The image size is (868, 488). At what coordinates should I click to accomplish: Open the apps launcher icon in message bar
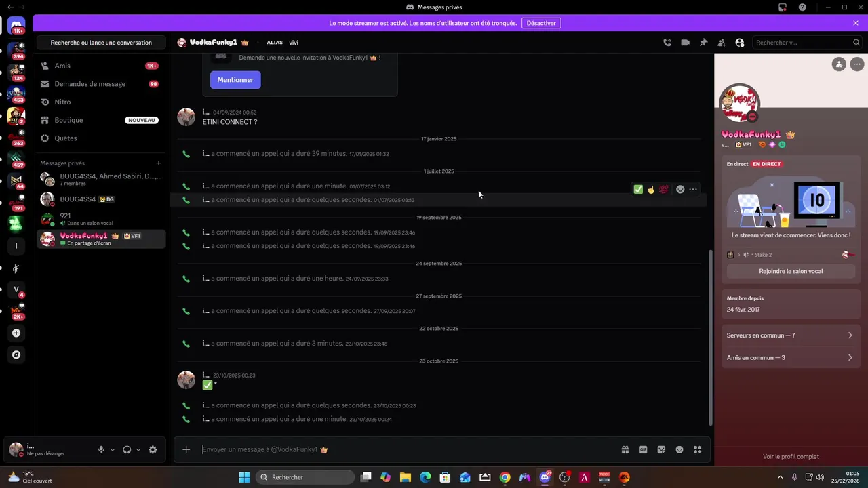pyautogui.click(x=697, y=449)
